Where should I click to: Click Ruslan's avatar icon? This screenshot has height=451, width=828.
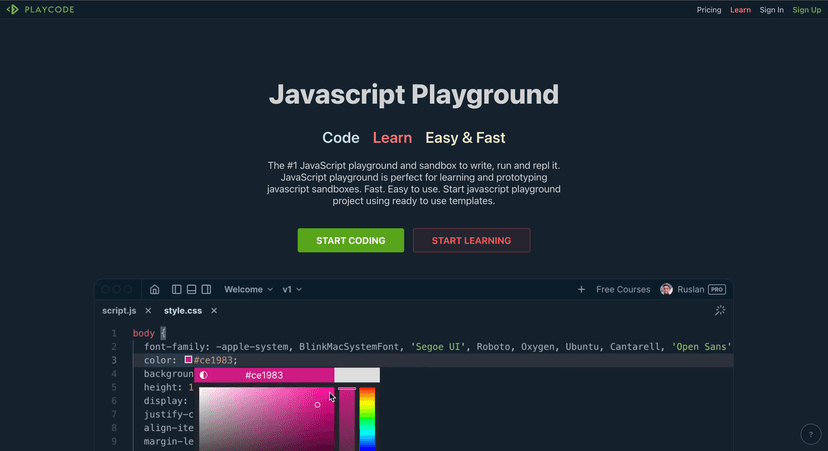click(666, 289)
